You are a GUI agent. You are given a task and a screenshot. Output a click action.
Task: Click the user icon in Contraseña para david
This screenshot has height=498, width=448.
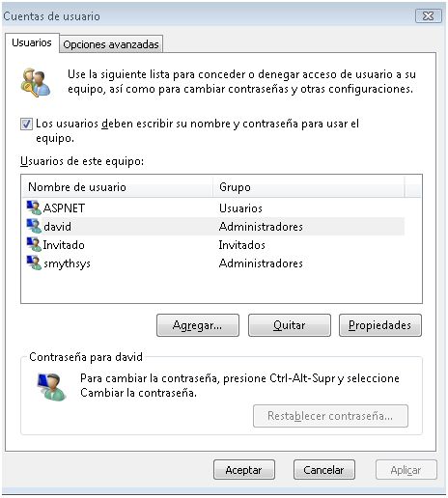pyautogui.click(x=52, y=386)
